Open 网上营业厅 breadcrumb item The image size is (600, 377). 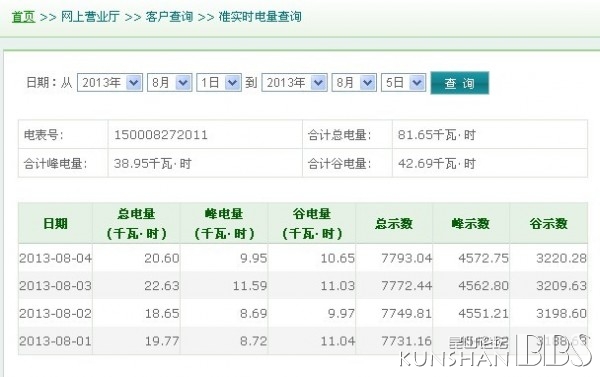90,17
